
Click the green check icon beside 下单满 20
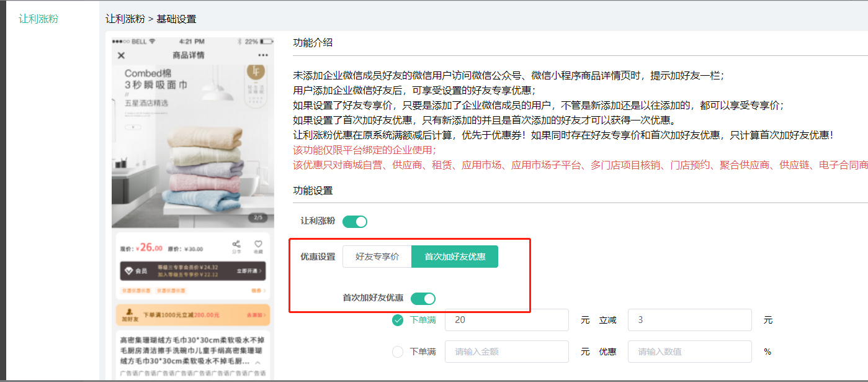[398, 321]
